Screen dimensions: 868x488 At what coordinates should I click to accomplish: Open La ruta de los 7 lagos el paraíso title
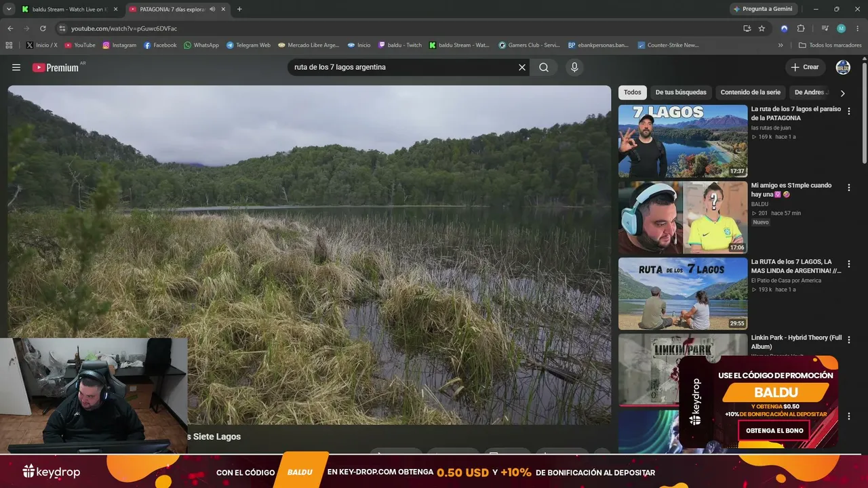pos(796,113)
